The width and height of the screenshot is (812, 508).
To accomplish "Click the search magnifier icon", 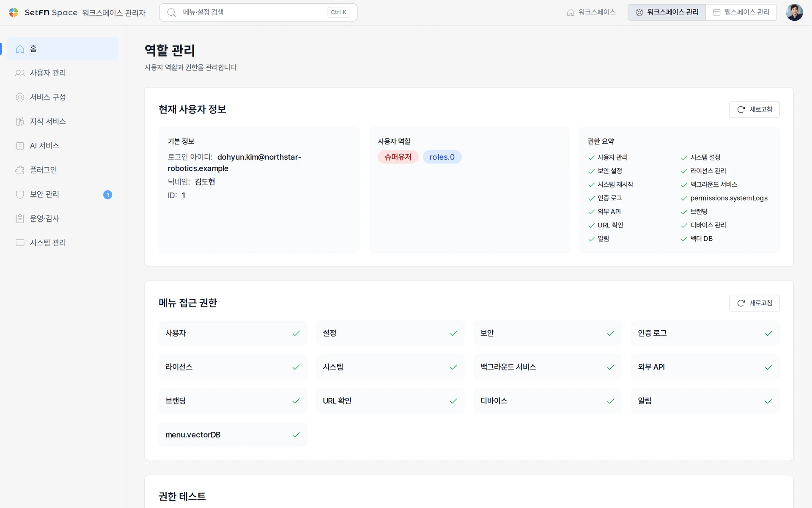I will tap(171, 12).
